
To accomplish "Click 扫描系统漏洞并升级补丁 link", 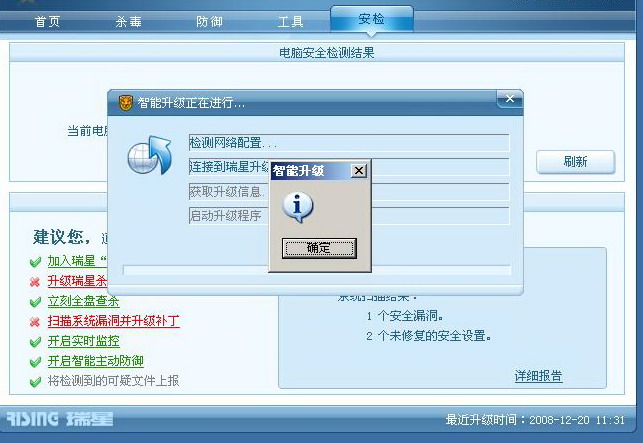I will click(x=114, y=321).
